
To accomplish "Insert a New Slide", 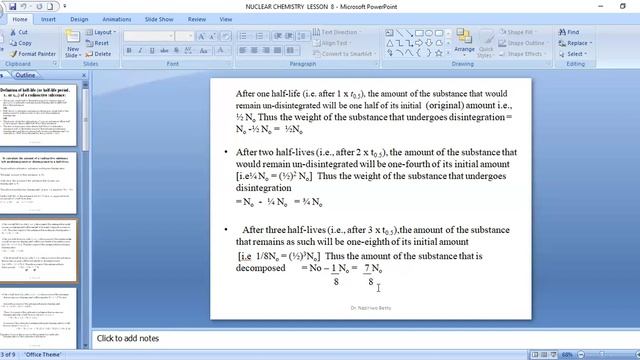I will point(73,44).
